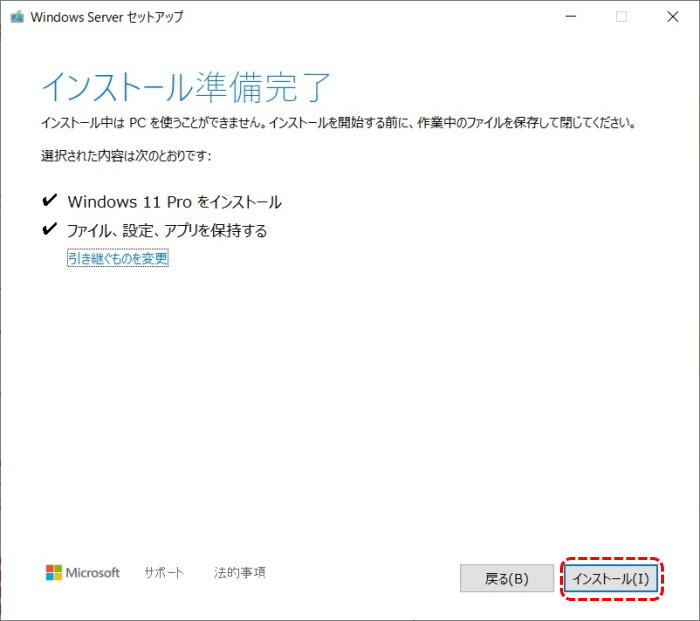Click the 'インストール準備完了' heading
The height and width of the screenshot is (621, 700).
click(186, 87)
